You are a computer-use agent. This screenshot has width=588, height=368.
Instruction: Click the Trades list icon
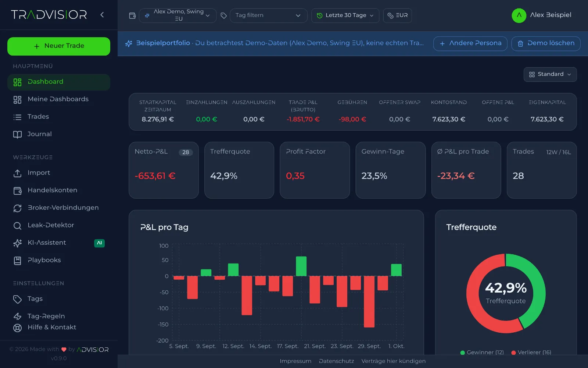[x=17, y=117]
